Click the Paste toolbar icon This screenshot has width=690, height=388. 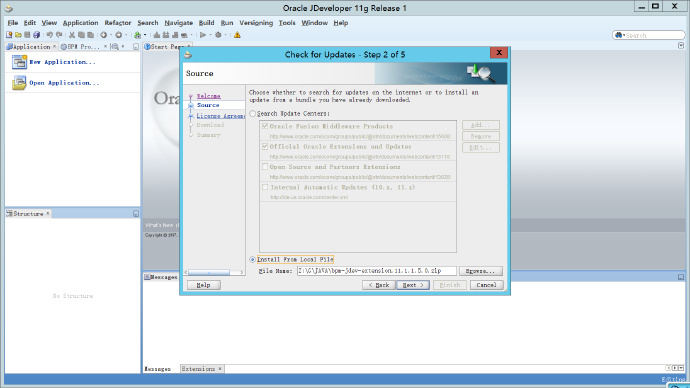click(x=91, y=35)
